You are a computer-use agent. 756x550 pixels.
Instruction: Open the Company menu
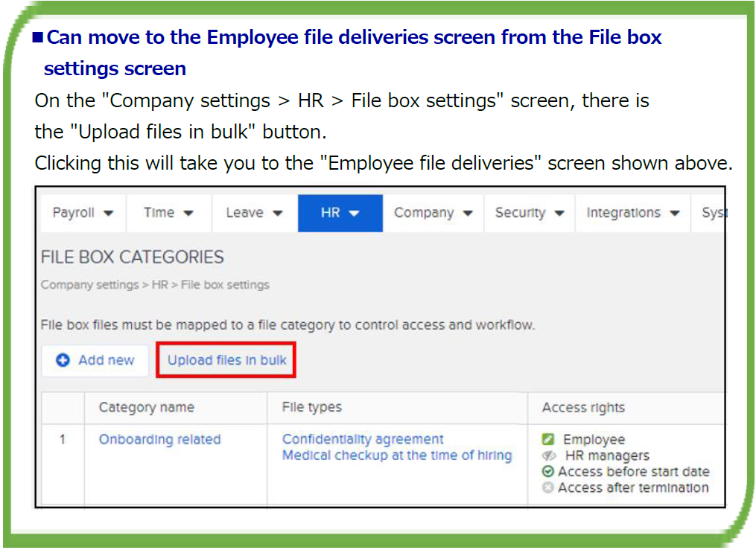433,213
